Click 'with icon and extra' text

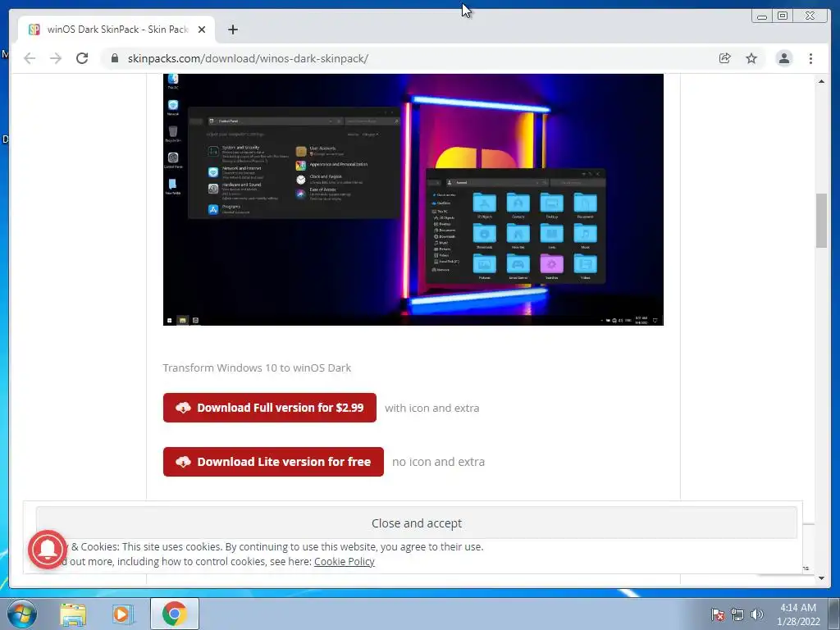tap(431, 409)
